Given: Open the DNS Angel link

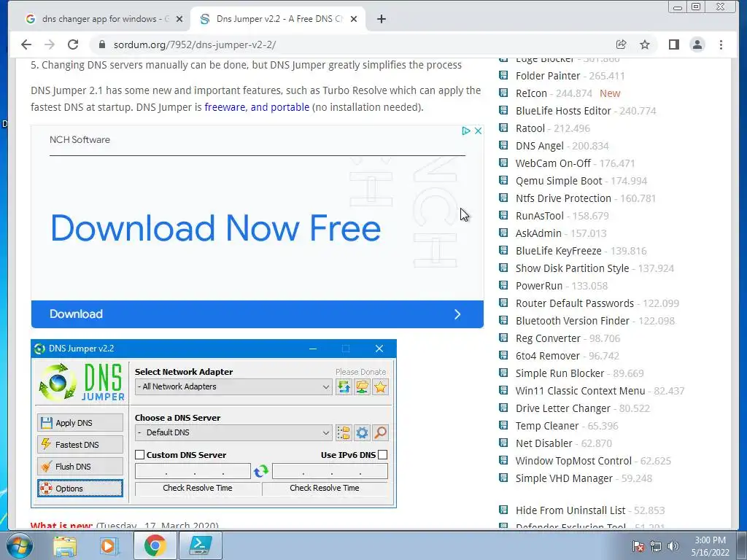Looking at the screenshot, I should (539, 146).
